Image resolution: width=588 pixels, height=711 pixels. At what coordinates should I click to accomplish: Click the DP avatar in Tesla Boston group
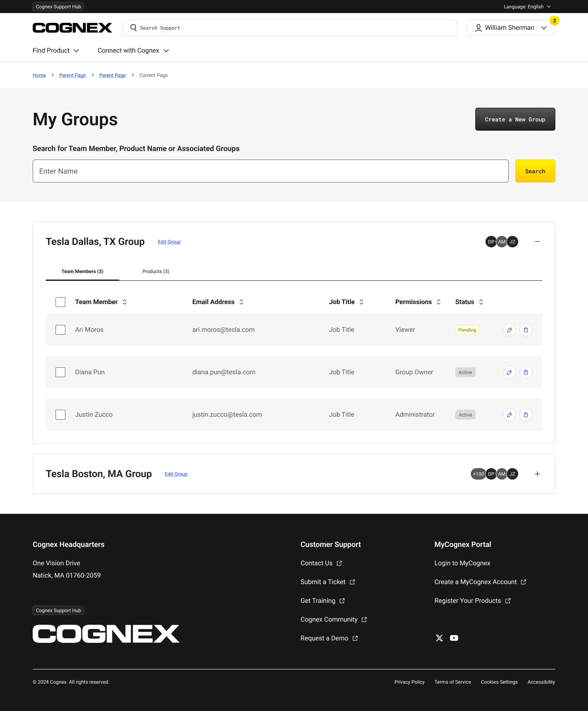click(491, 474)
